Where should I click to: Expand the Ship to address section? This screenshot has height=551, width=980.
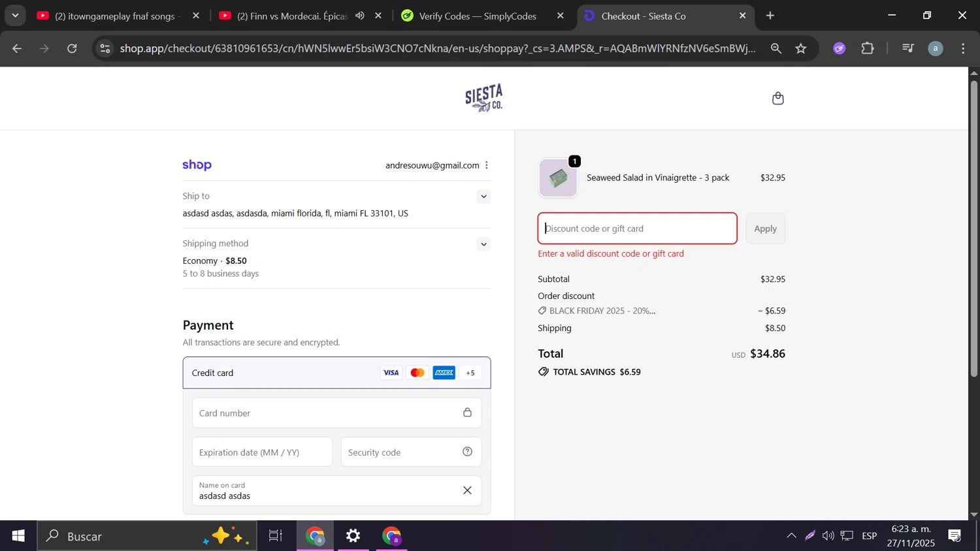pos(483,197)
